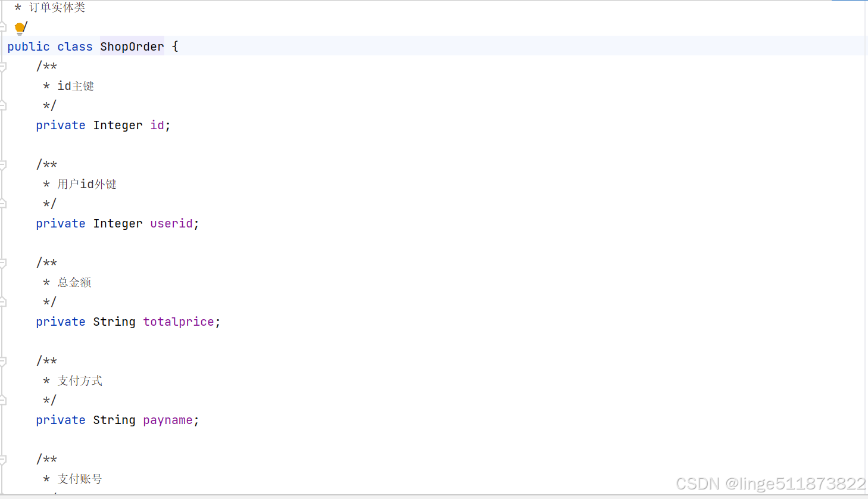Click the field name 'id'
This screenshot has height=499, width=868.
[157, 125]
